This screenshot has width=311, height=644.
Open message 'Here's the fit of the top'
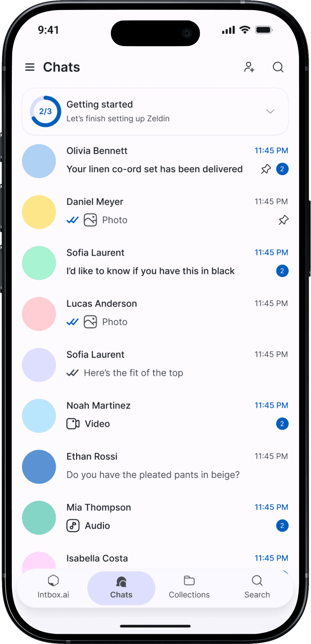click(x=133, y=373)
